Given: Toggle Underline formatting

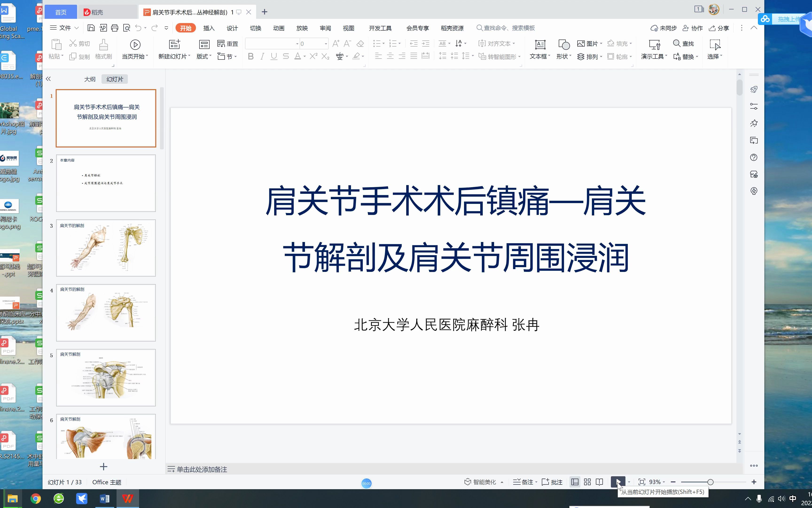Looking at the screenshot, I should coord(274,56).
